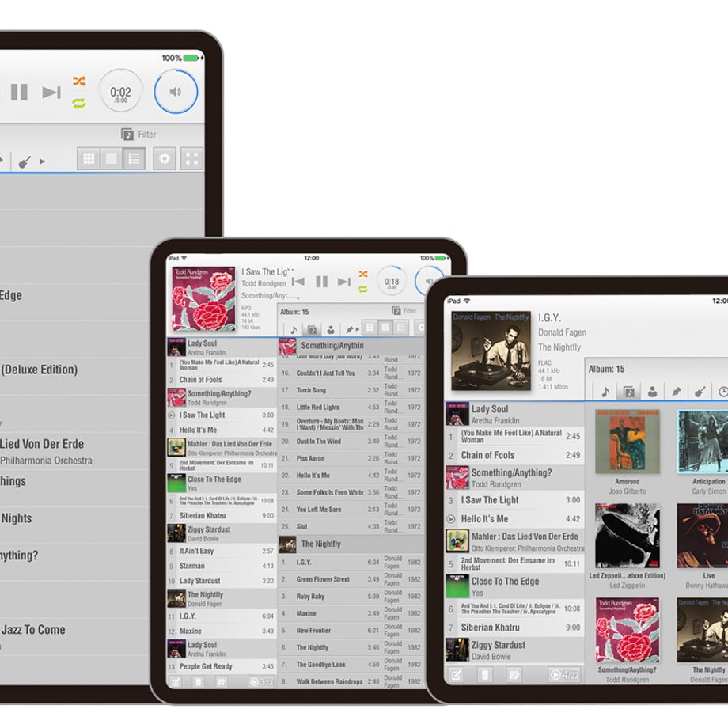Play 'Chain of Fools' on right iPad
The height and width of the screenshot is (728, 728).
515,456
